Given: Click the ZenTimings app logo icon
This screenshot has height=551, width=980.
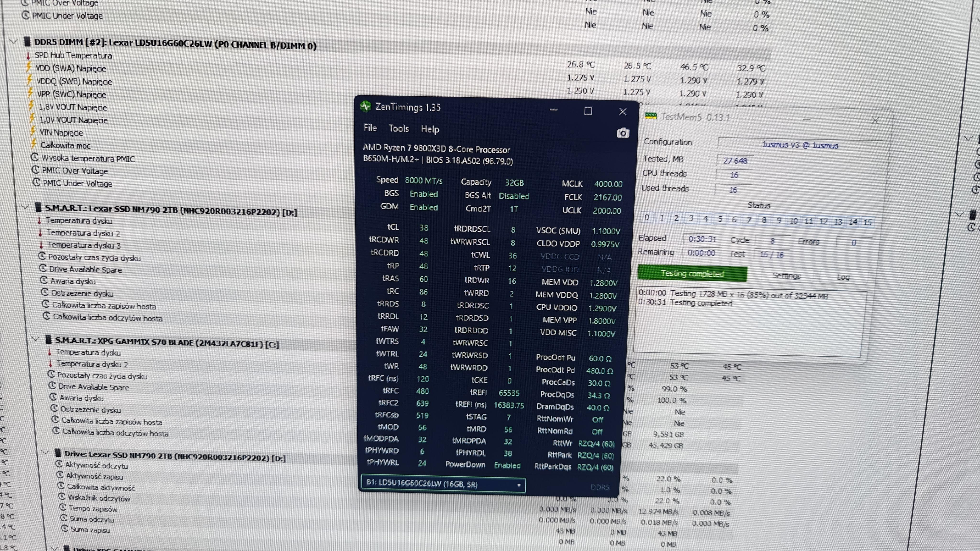Looking at the screenshot, I should coord(366,106).
